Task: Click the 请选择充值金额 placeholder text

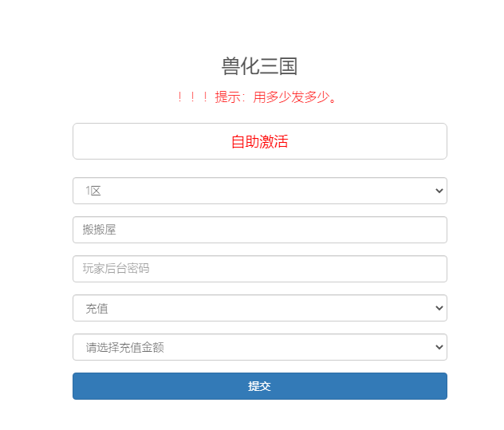Action: [124, 347]
